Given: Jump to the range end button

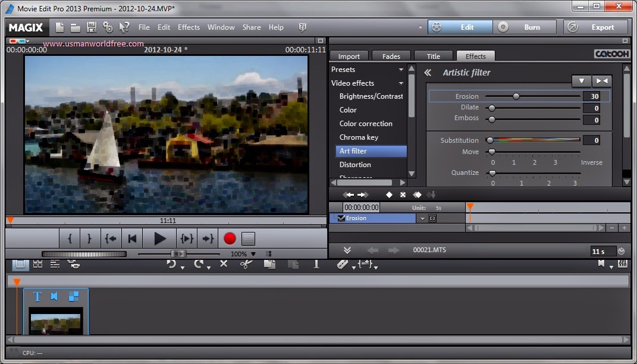Looking at the screenshot, I should (x=208, y=239).
